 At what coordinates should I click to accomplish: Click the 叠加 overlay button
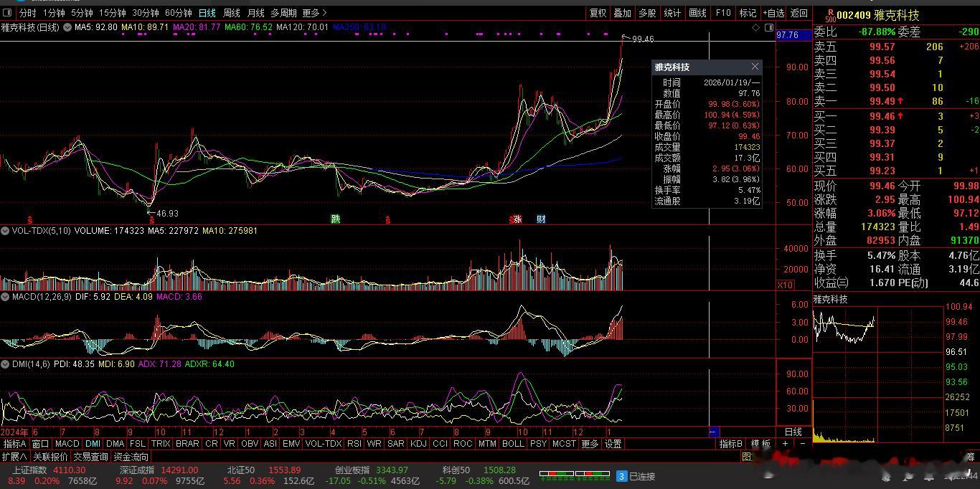[622, 13]
